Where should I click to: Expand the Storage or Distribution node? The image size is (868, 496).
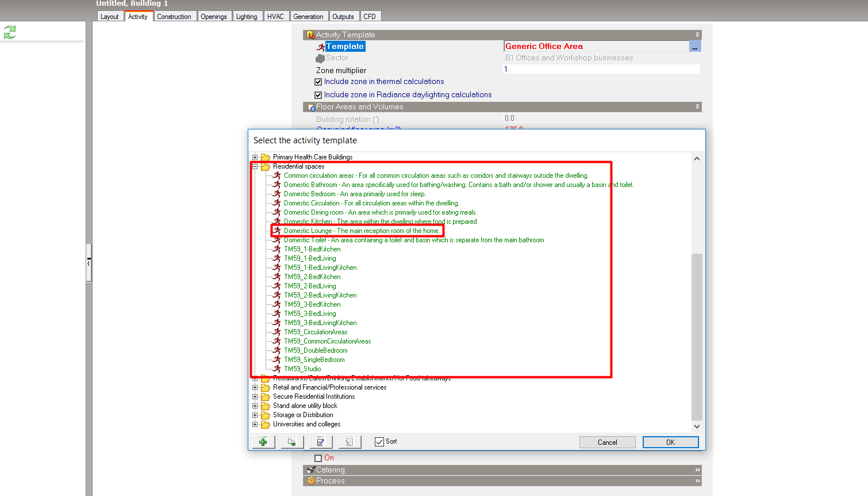[x=255, y=415]
